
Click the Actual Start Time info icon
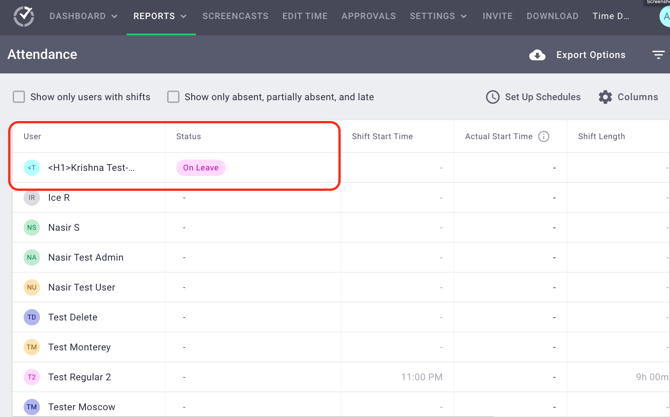544,136
